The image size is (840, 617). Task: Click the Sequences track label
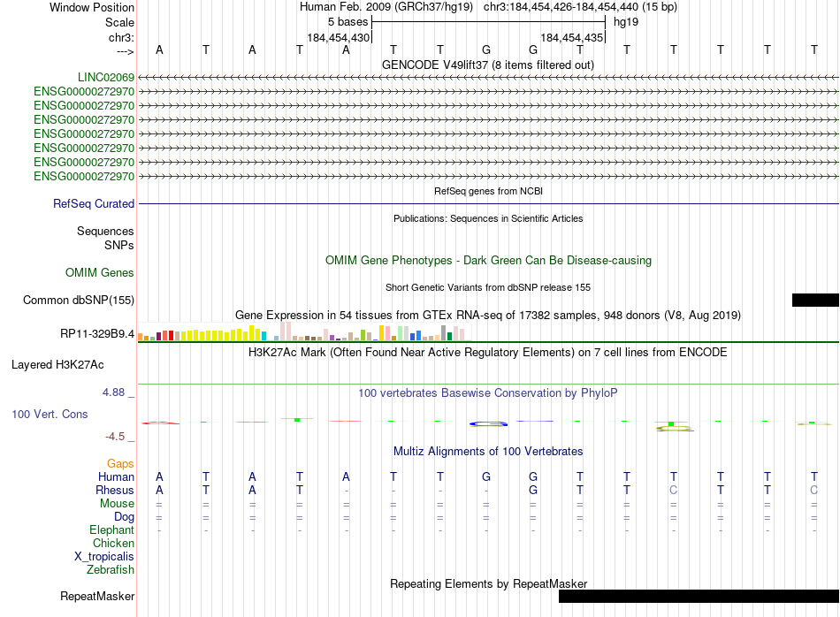click(105, 231)
